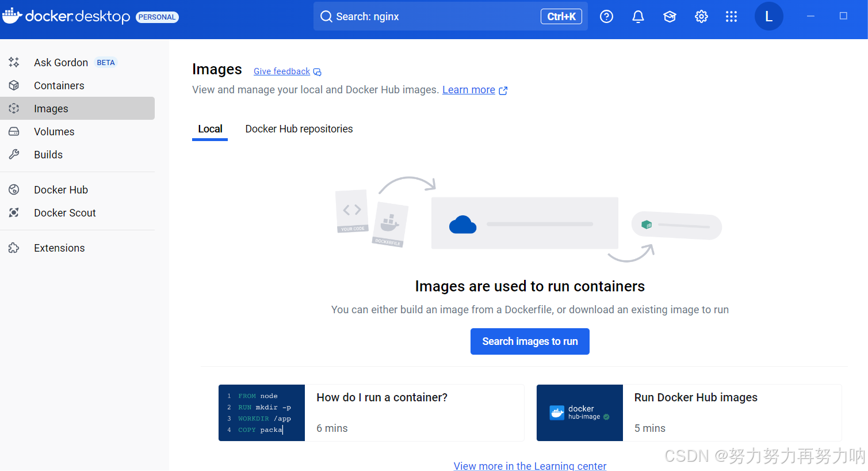
Task: Click the Give feedback link
Action: pos(282,71)
